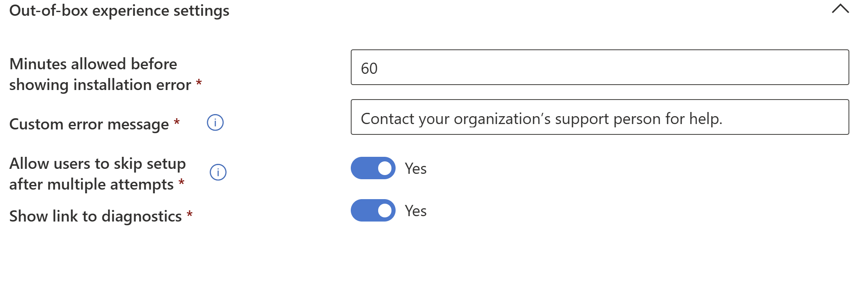Click Yes label beside diagnostics toggle
The image size is (868, 285).
(416, 211)
